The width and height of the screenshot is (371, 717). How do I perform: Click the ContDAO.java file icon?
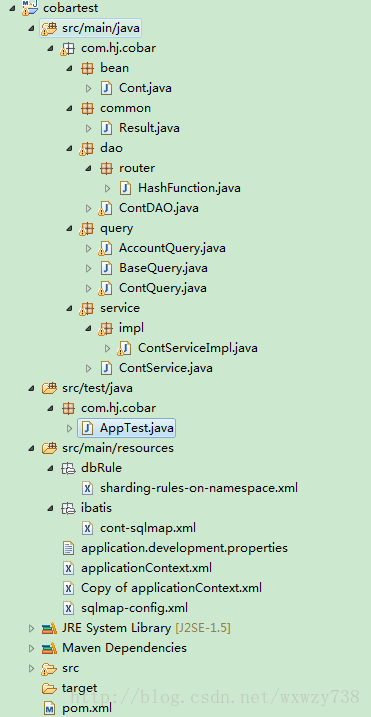pos(105,209)
